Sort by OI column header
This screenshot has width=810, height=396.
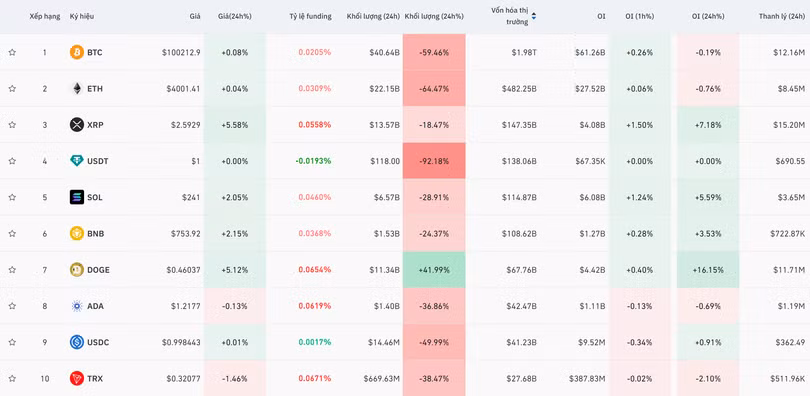tap(601, 17)
